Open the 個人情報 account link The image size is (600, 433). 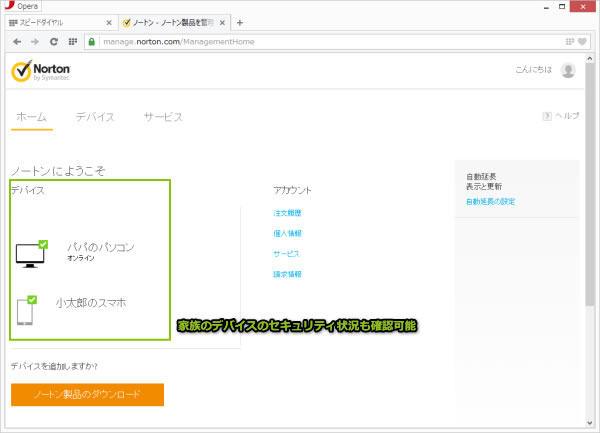[x=287, y=233]
